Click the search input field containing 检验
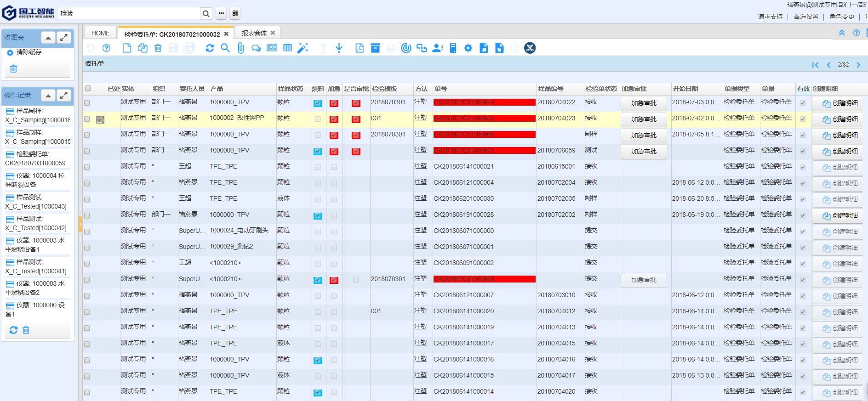The height and width of the screenshot is (401, 868). (129, 13)
